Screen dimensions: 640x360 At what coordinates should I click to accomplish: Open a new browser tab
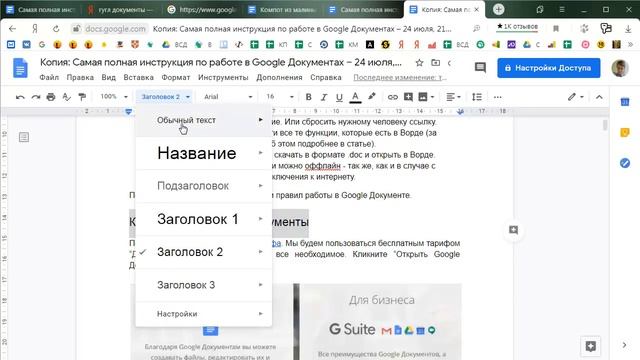(x=498, y=9)
